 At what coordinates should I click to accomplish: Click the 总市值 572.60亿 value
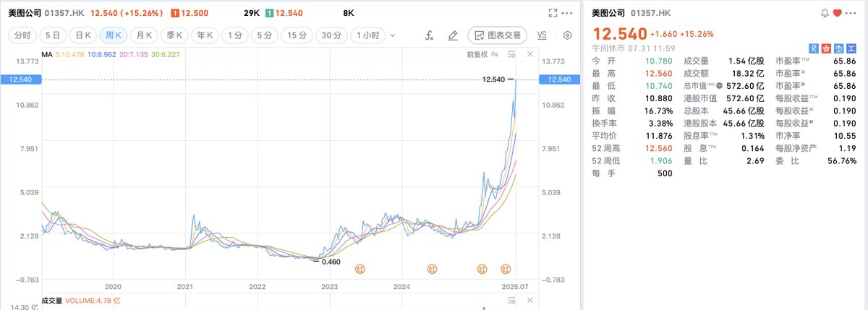[746, 87]
